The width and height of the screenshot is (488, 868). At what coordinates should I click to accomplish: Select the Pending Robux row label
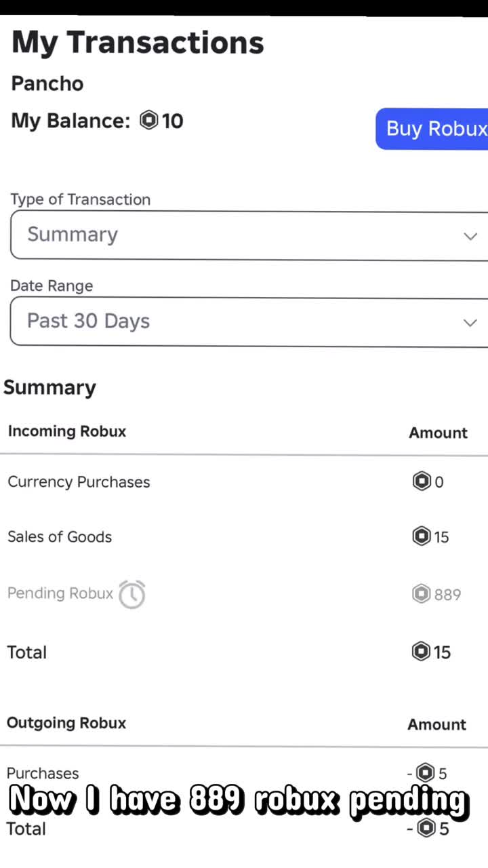[x=60, y=593]
